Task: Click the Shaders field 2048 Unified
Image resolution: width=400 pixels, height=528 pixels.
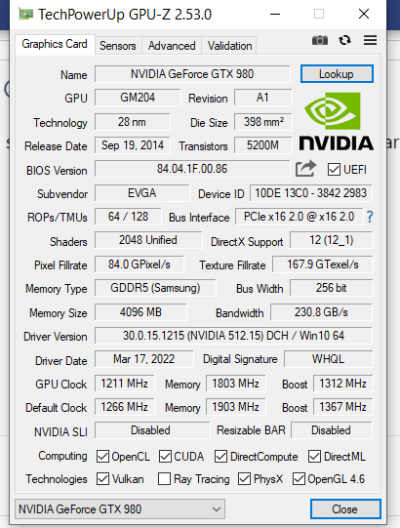Action: 148,240
